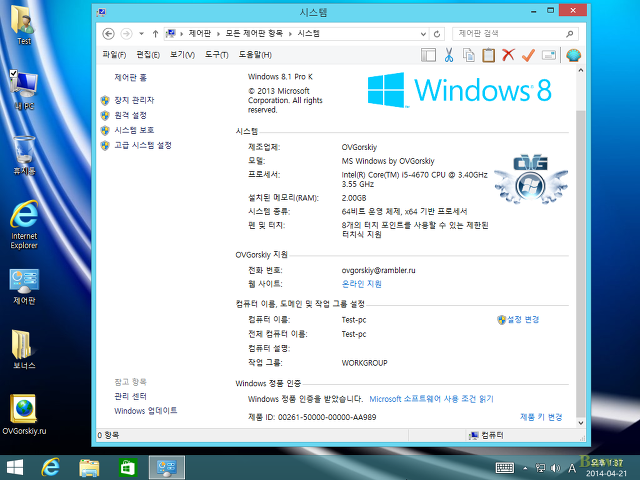Click the 모든 제어판 항목 breadcrumb
Screen dimensions: 640x480
[x=254, y=34]
